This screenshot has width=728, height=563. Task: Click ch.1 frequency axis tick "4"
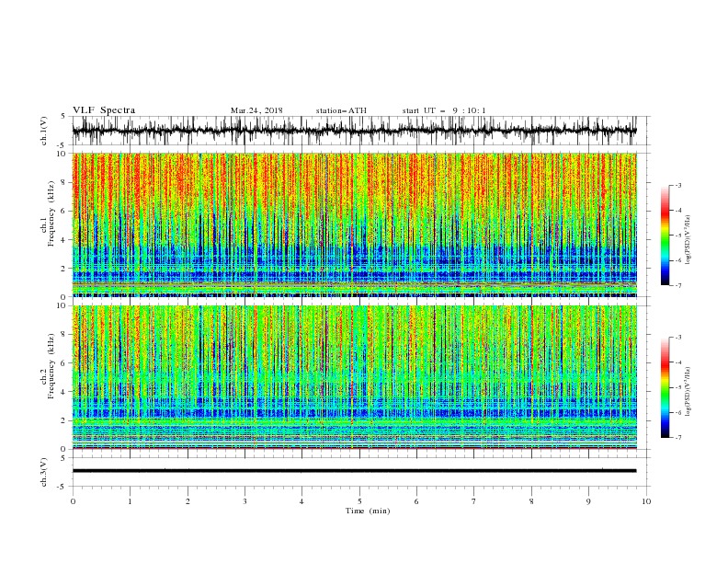[64, 240]
